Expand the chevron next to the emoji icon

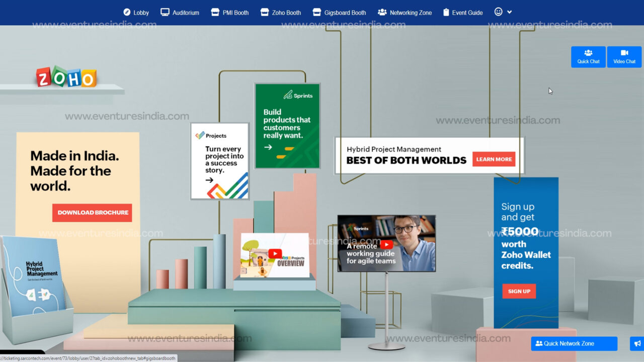coord(509,12)
